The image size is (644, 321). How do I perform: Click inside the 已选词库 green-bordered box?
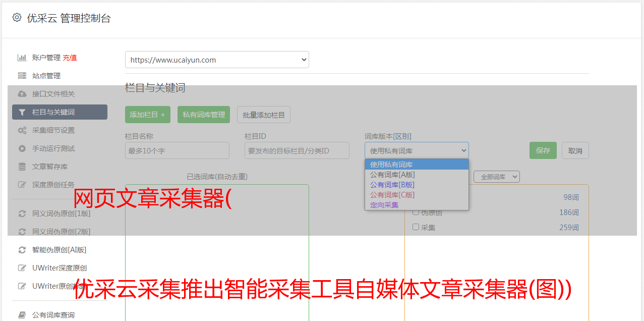click(x=217, y=252)
